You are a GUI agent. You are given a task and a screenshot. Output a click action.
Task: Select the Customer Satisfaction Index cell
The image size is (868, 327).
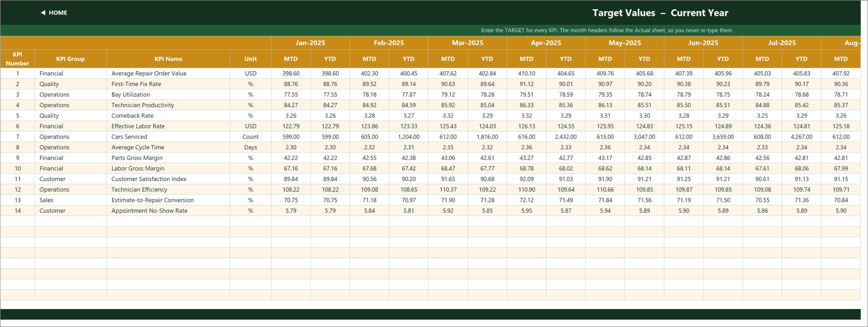tap(168, 179)
